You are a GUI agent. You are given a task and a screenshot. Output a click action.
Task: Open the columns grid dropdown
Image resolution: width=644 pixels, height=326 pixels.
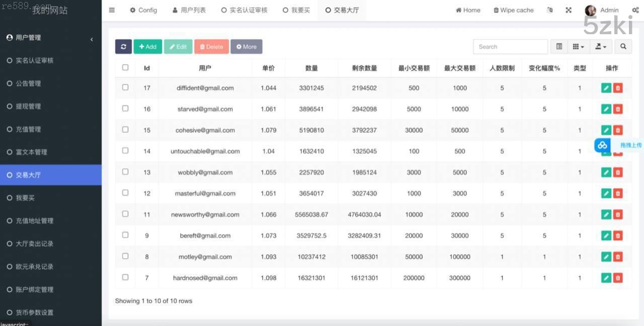pyautogui.click(x=578, y=47)
